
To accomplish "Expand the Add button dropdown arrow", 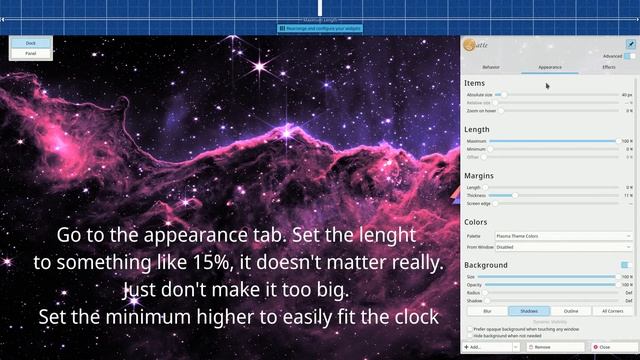I will click(x=516, y=347).
